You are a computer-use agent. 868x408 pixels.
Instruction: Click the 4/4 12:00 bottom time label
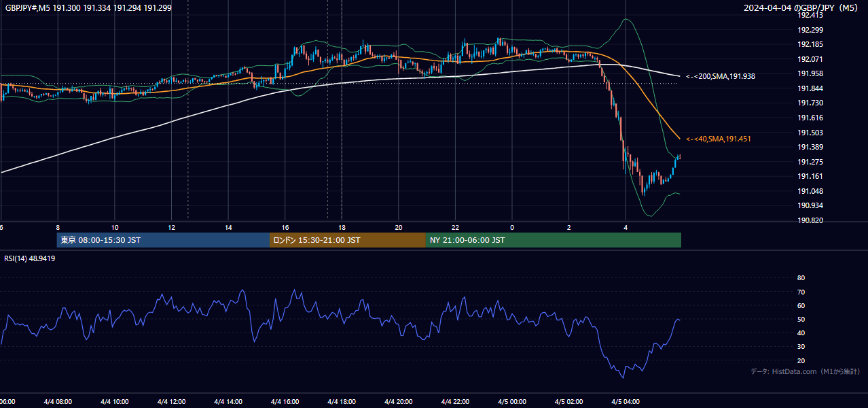[171, 402]
